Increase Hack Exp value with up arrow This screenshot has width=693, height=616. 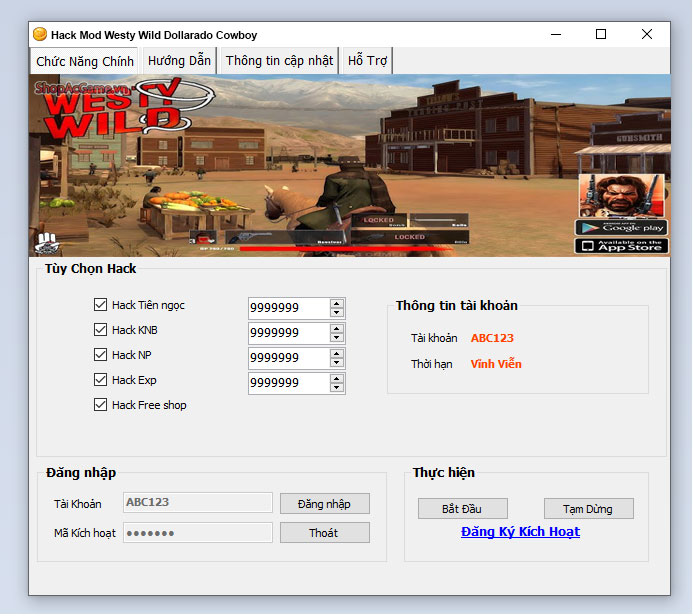tap(337, 379)
